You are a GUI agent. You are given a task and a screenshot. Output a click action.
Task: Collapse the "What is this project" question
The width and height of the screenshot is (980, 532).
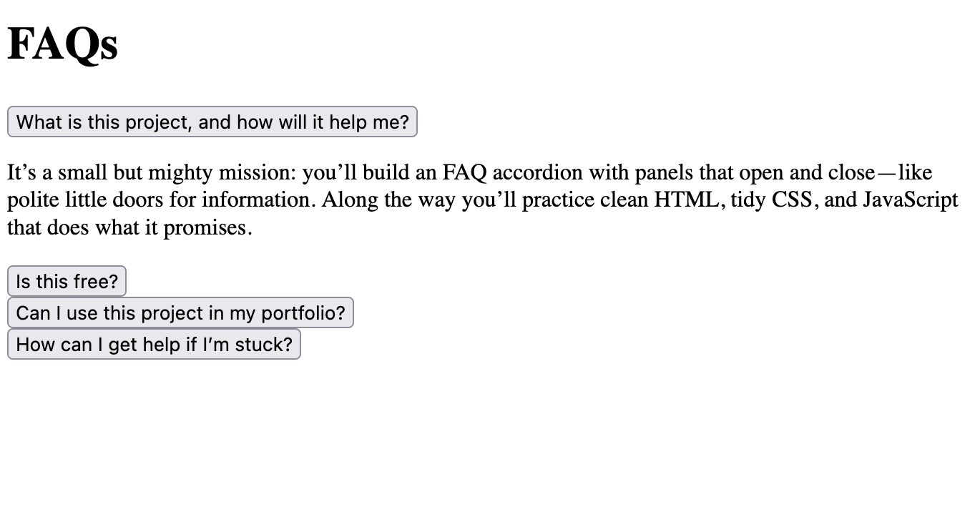(212, 122)
